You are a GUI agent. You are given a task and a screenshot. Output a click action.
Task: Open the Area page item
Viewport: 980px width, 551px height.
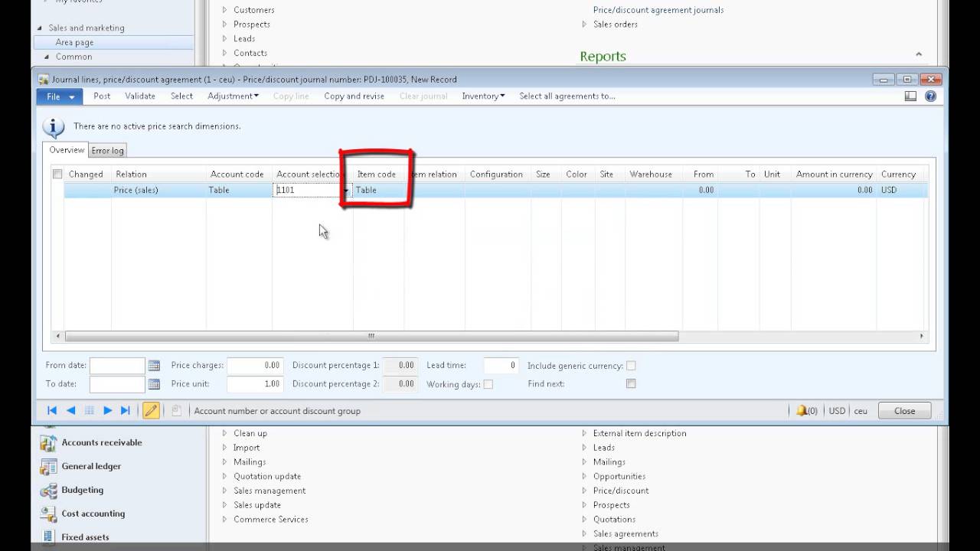[113, 43]
